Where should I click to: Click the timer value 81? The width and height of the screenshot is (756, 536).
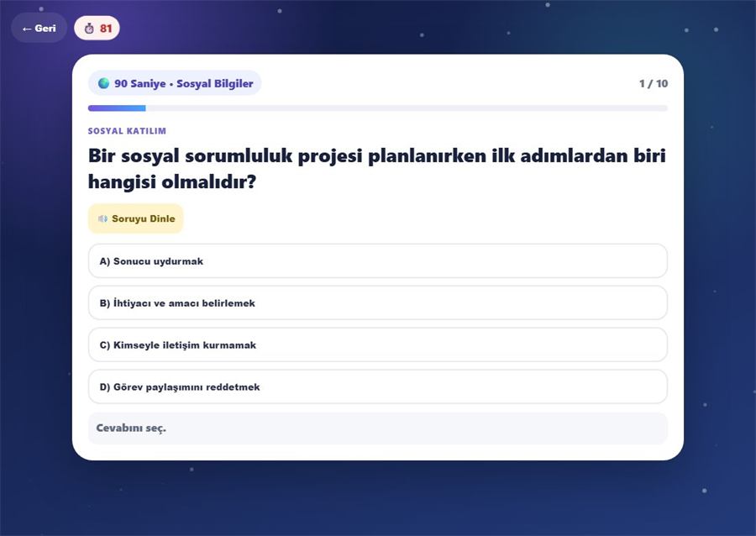tap(106, 29)
